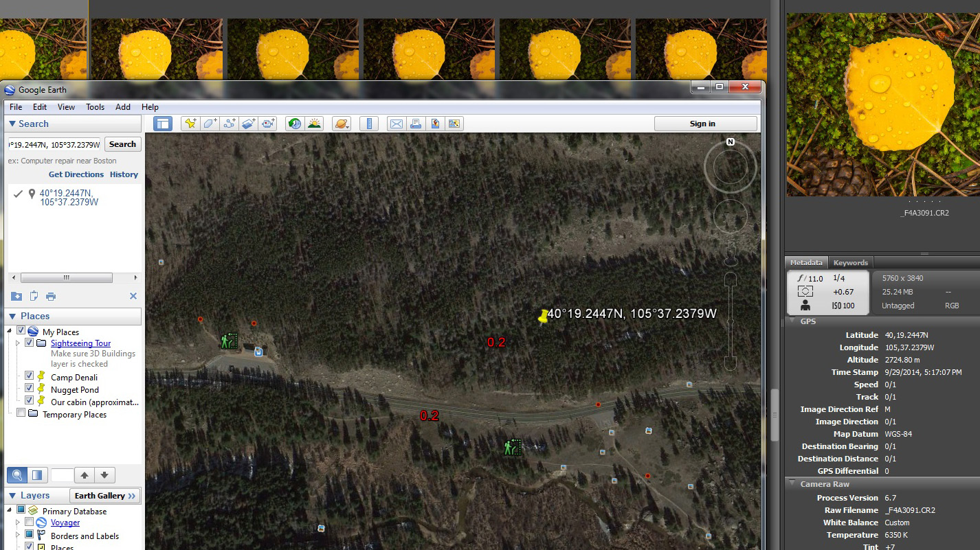The height and width of the screenshot is (550, 980).
Task: Click the View in Google Maps icon
Action: coord(454,124)
